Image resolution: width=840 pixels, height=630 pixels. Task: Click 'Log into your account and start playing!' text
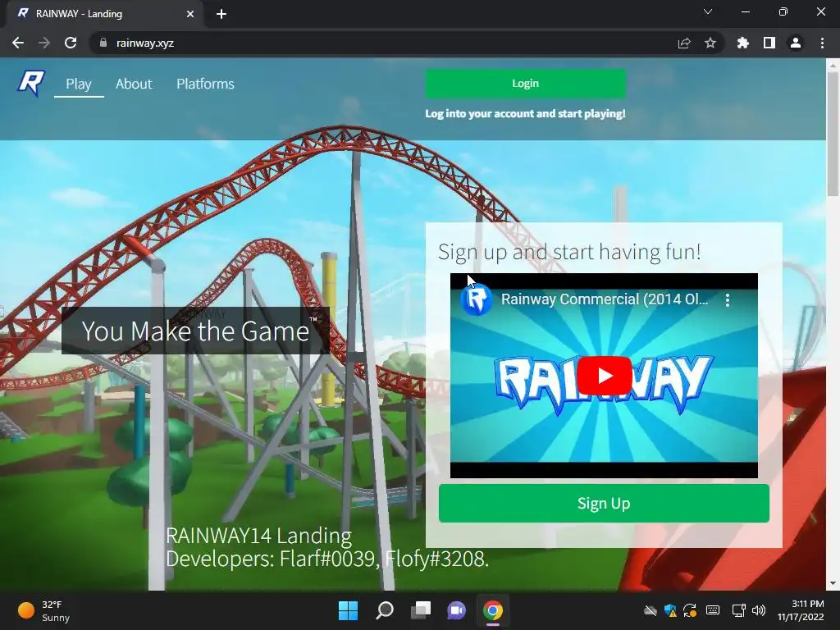[525, 113]
